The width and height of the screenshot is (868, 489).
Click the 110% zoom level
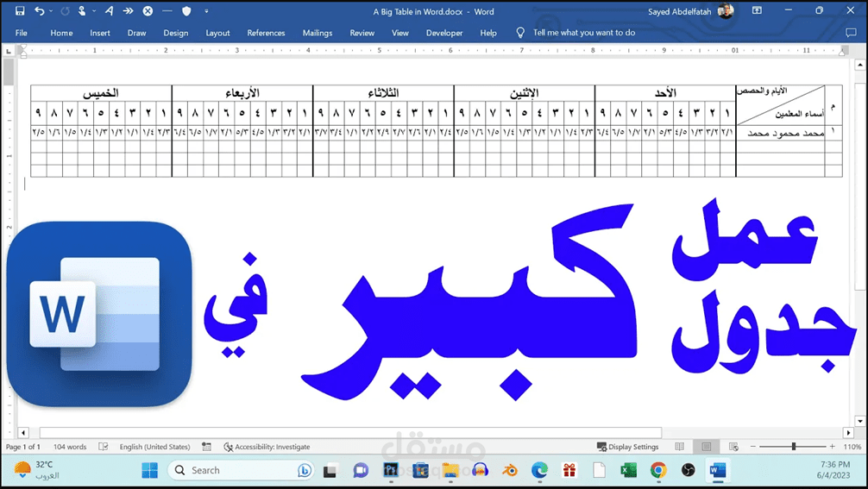pyautogui.click(x=852, y=447)
